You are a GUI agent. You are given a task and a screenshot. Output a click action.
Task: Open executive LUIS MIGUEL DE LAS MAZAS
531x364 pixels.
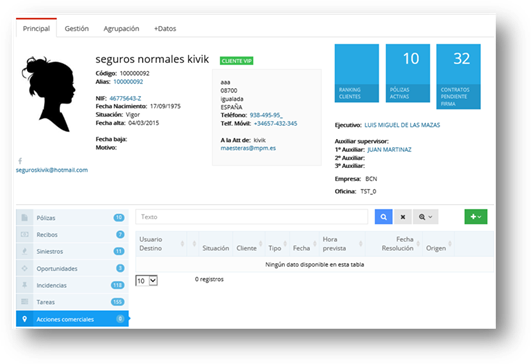pyautogui.click(x=402, y=125)
